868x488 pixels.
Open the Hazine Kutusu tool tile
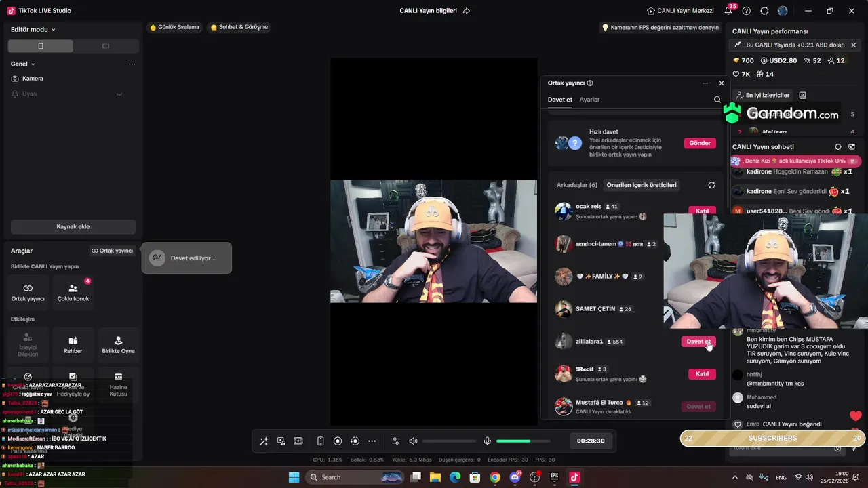tap(118, 384)
